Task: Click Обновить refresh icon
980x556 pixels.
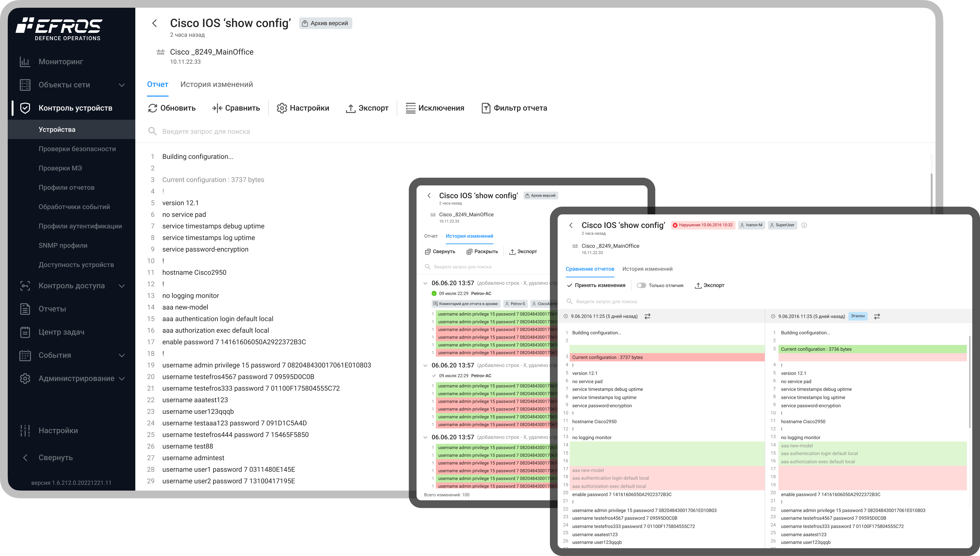Action: click(152, 108)
